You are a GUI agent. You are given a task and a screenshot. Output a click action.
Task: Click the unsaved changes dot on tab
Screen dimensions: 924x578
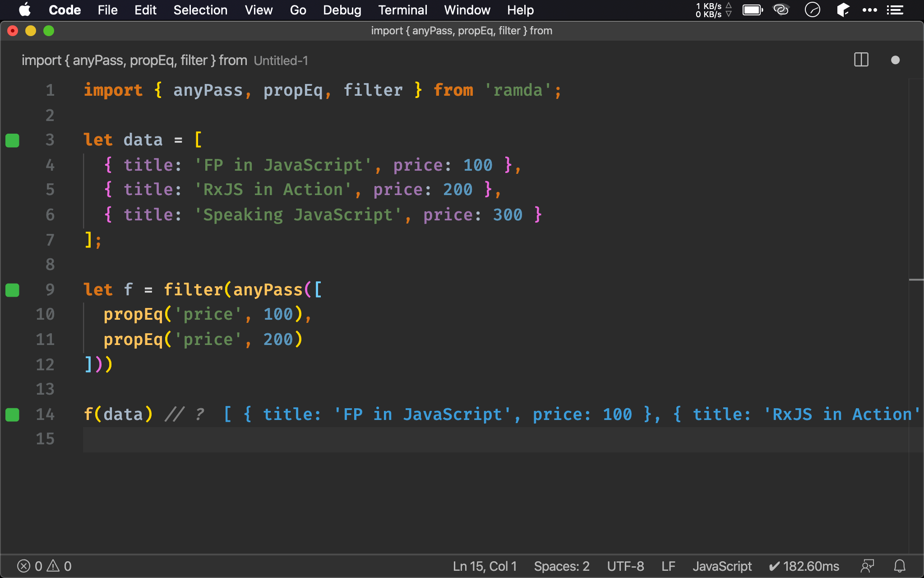(x=895, y=60)
